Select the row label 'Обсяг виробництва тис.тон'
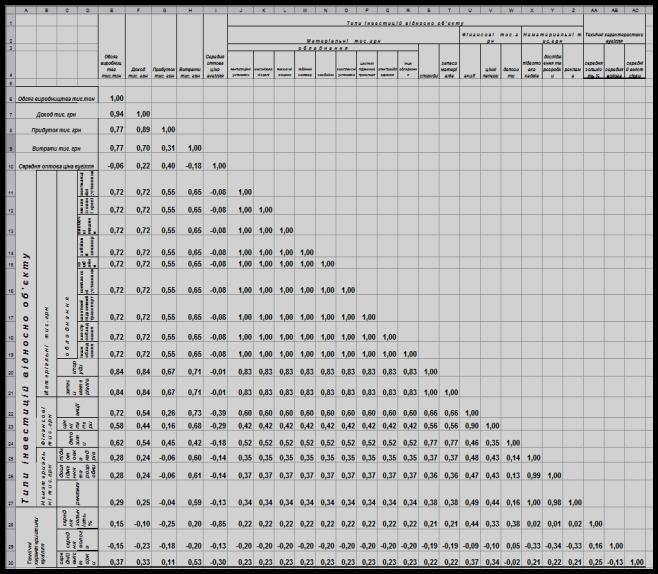The image size is (658, 574). coord(57,95)
